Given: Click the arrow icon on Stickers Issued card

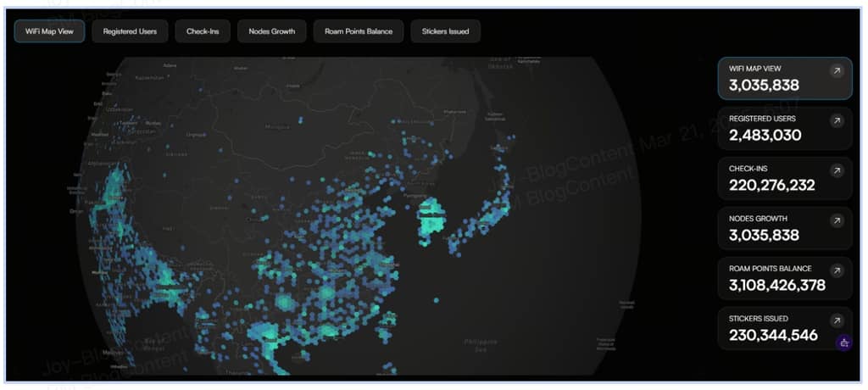Looking at the screenshot, I should click(x=837, y=321).
